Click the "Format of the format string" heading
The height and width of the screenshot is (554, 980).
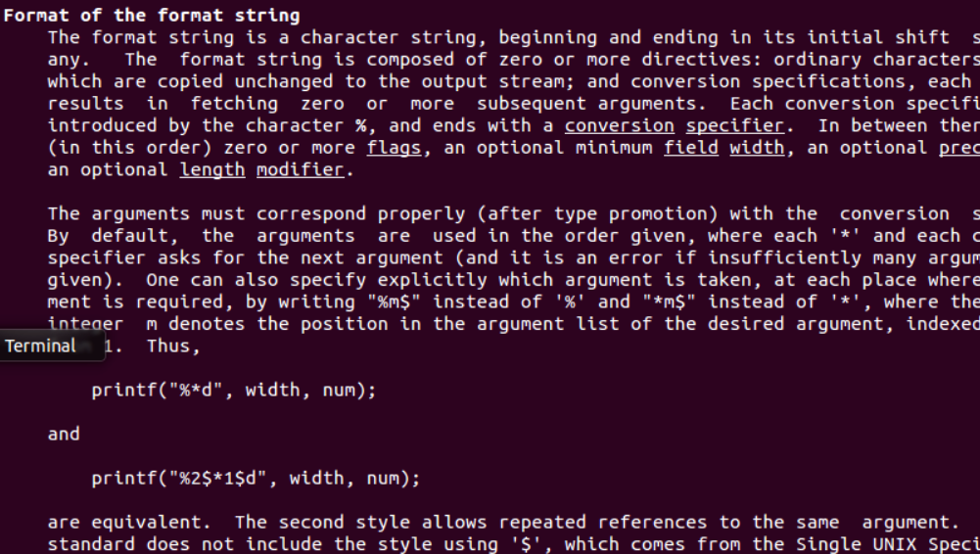152,17
